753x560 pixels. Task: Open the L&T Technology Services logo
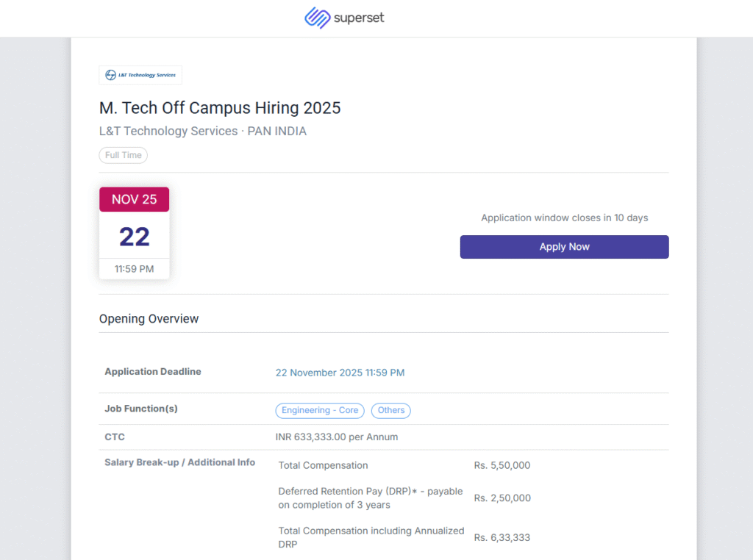tap(140, 75)
